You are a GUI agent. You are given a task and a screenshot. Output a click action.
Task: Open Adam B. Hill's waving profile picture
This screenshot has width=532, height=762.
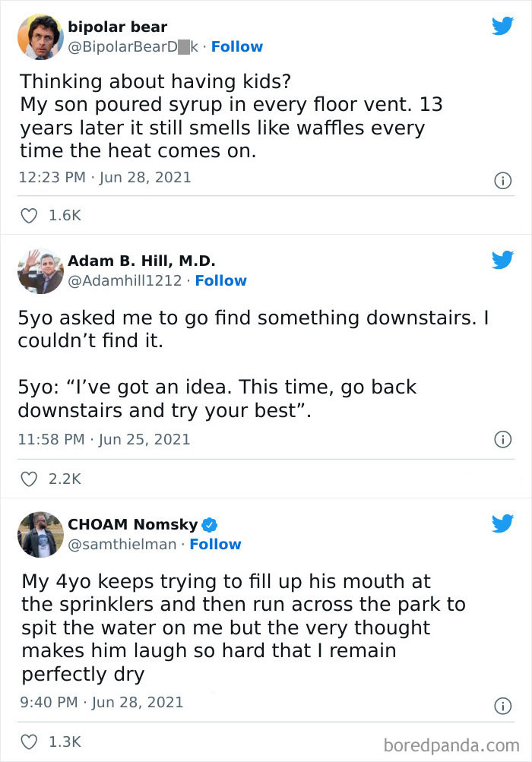(x=41, y=271)
